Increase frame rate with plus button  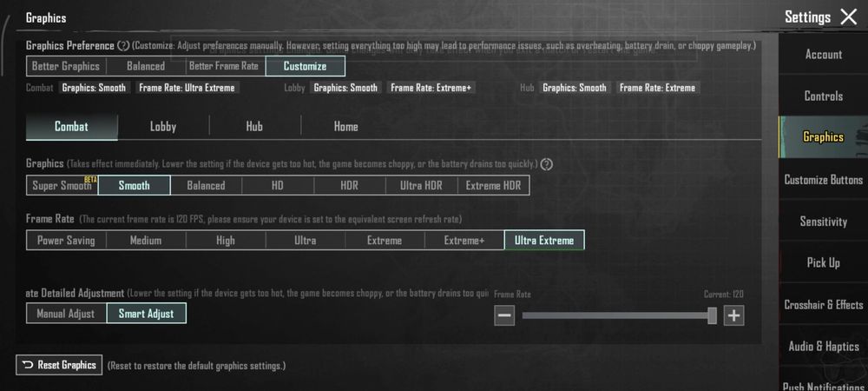(x=734, y=315)
